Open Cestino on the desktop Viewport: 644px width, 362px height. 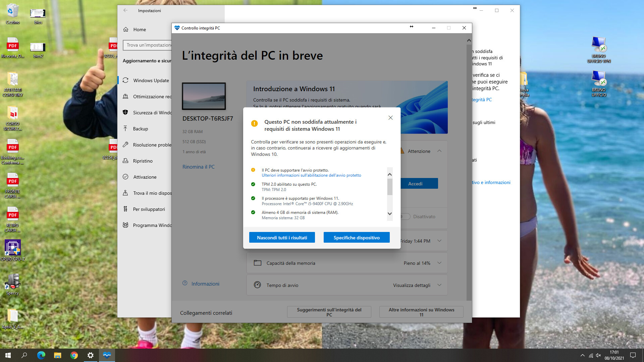(12, 13)
